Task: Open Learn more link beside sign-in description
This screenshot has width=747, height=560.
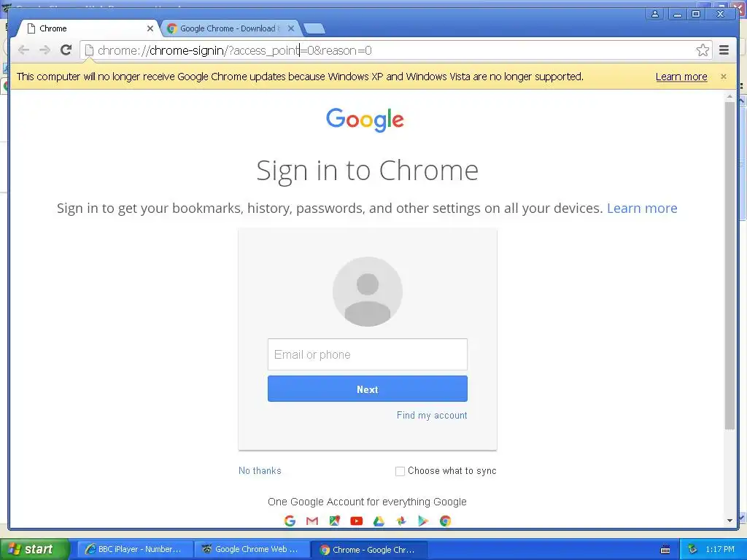Action: click(642, 208)
